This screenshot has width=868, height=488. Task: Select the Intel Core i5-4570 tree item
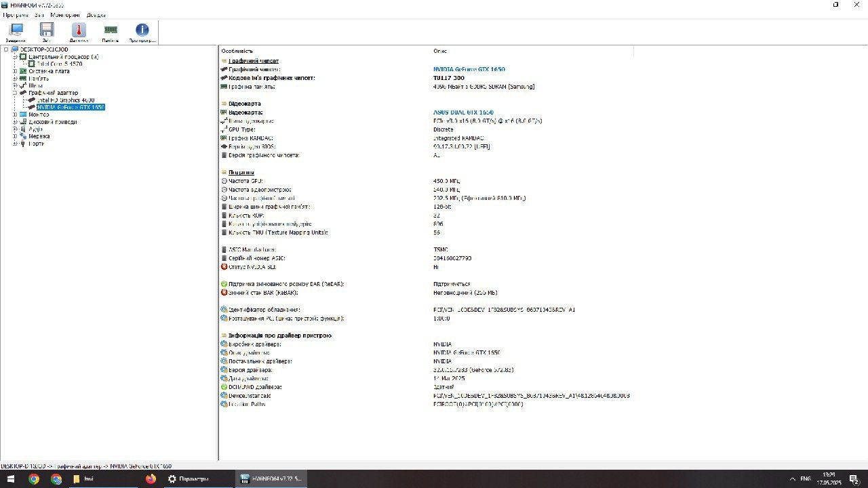(59, 64)
